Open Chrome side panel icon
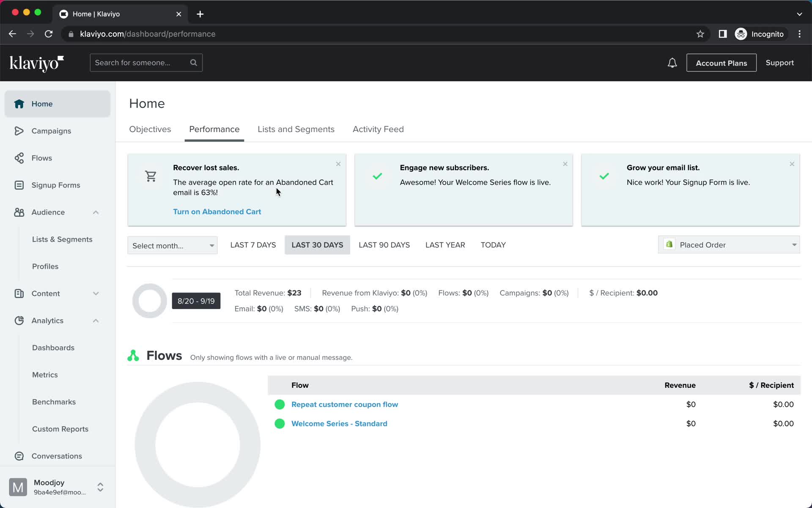 coord(723,34)
